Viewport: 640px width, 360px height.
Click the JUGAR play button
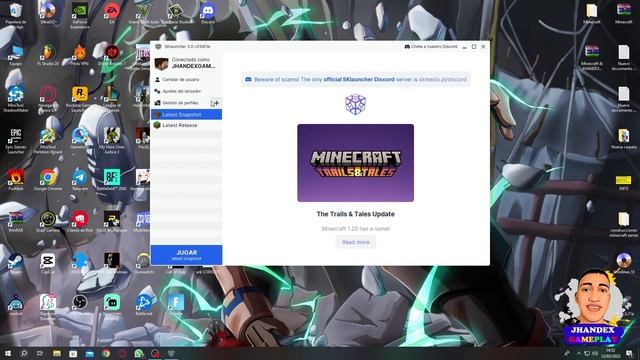pyautogui.click(x=187, y=255)
